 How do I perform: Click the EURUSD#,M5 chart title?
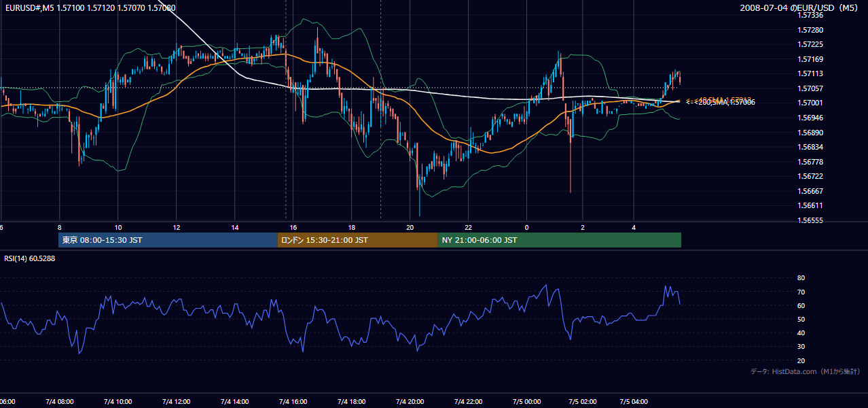click(x=89, y=8)
